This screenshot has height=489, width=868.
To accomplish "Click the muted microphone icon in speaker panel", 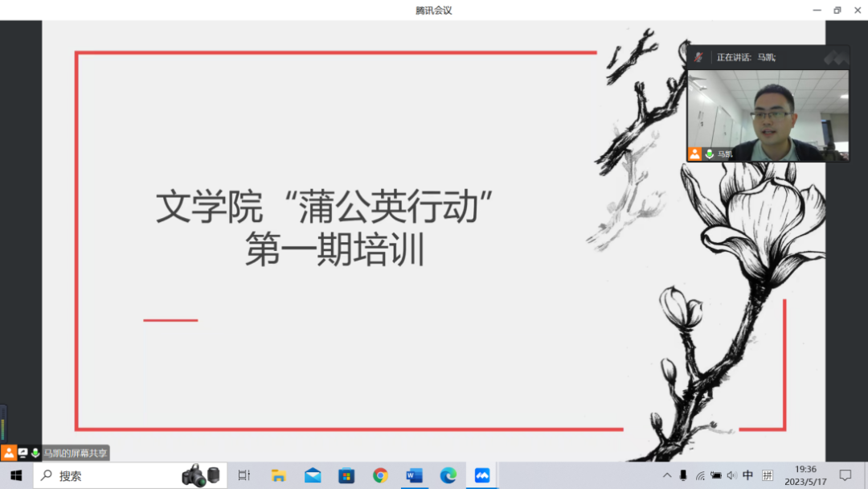I will point(698,57).
